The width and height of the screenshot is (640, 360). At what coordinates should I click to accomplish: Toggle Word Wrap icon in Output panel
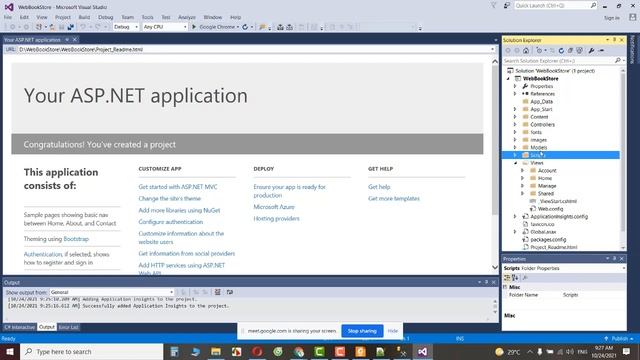[x=230, y=292]
